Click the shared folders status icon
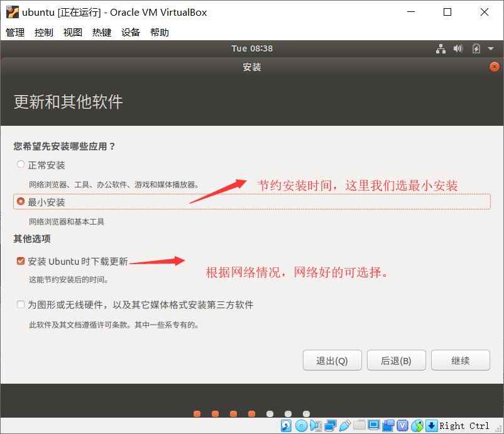The image size is (504, 434). pyautogui.click(x=359, y=425)
